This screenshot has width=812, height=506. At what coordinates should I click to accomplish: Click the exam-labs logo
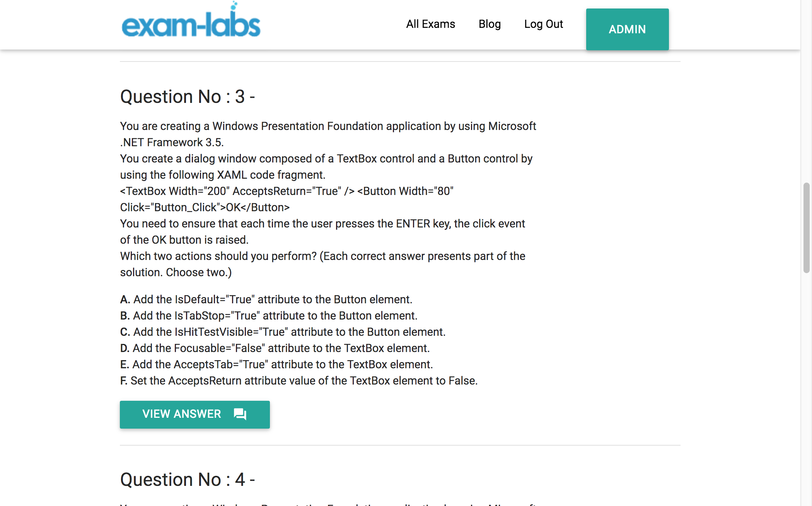(191, 20)
